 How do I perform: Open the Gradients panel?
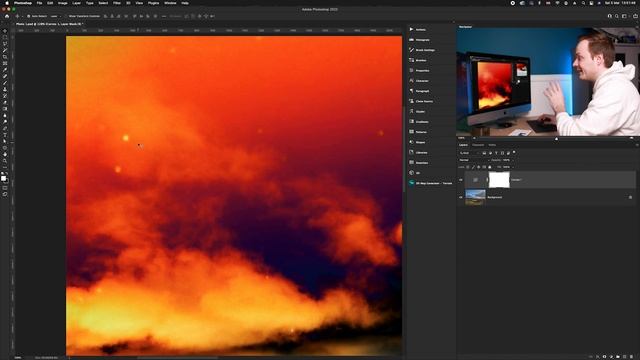pos(419,122)
